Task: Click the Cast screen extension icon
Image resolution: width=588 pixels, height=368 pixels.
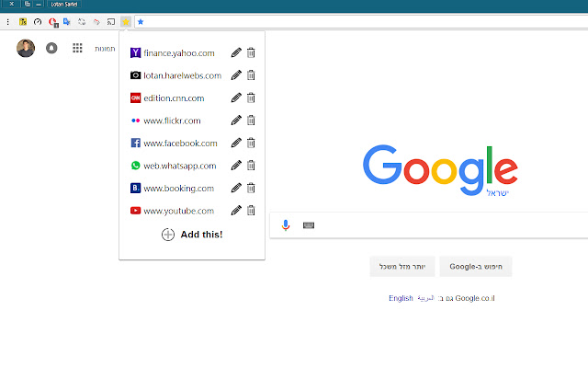Action: 111,22
